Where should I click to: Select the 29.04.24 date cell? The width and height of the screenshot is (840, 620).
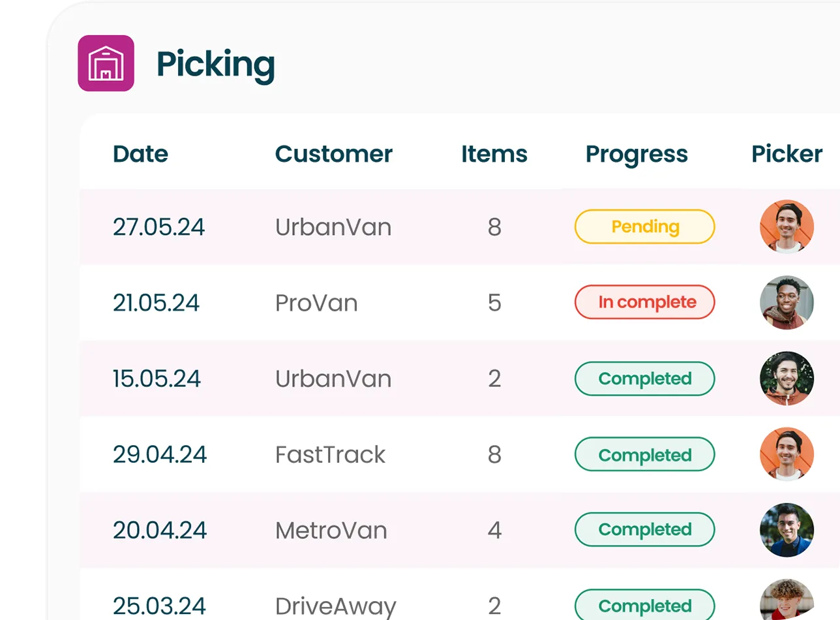(160, 454)
